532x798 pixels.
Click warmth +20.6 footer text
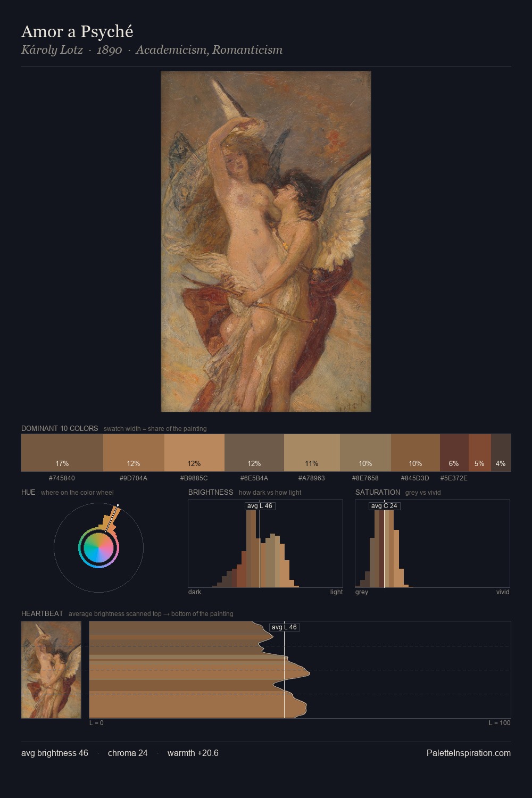coord(193,753)
